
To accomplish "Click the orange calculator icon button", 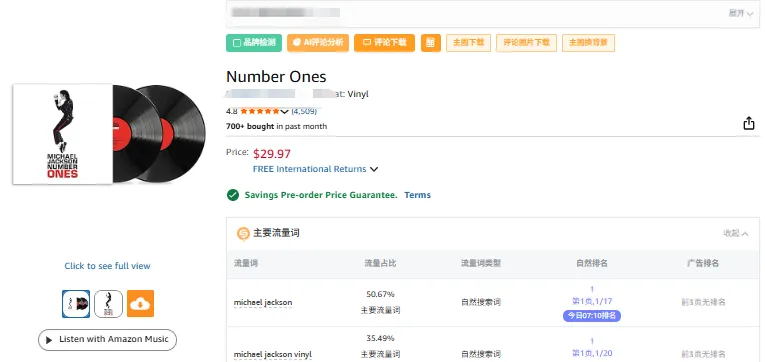I will tap(431, 43).
